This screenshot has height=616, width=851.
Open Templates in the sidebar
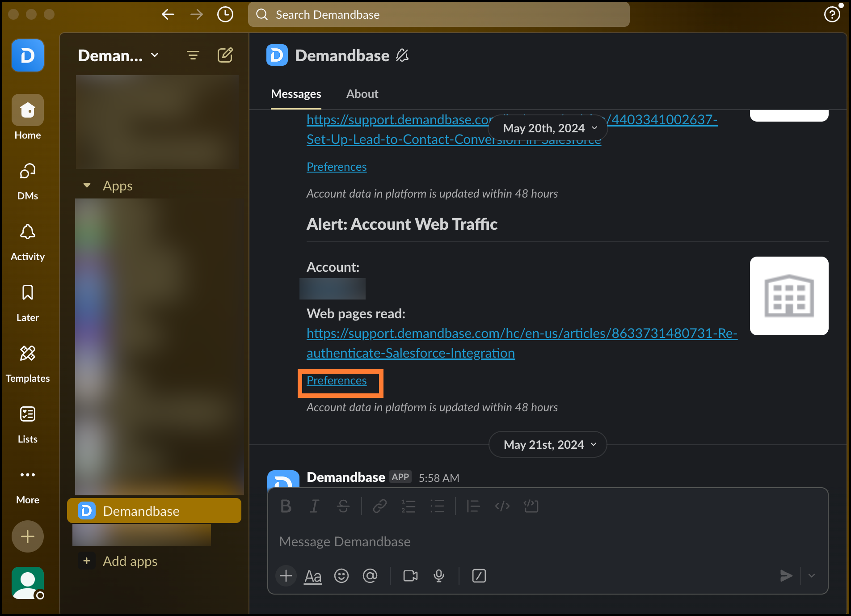pos(28,364)
